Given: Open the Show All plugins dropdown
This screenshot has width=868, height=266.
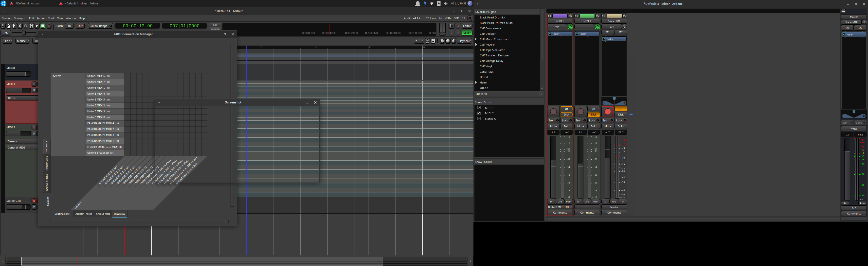Looking at the screenshot, I should 509,94.
